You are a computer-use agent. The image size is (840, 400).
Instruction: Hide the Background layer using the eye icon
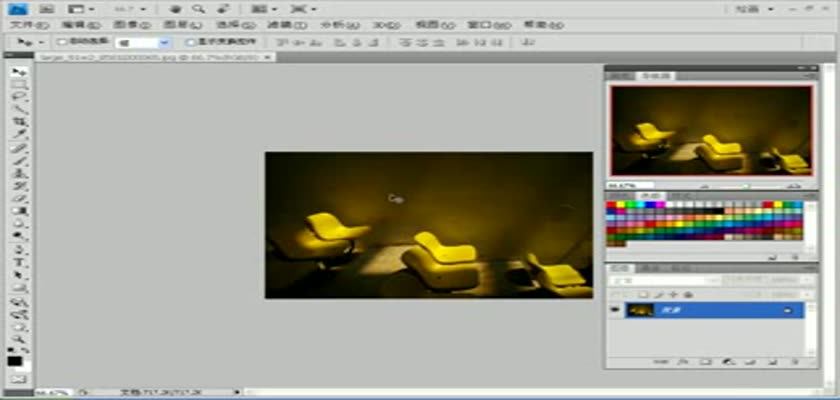(x=615, y=311)
